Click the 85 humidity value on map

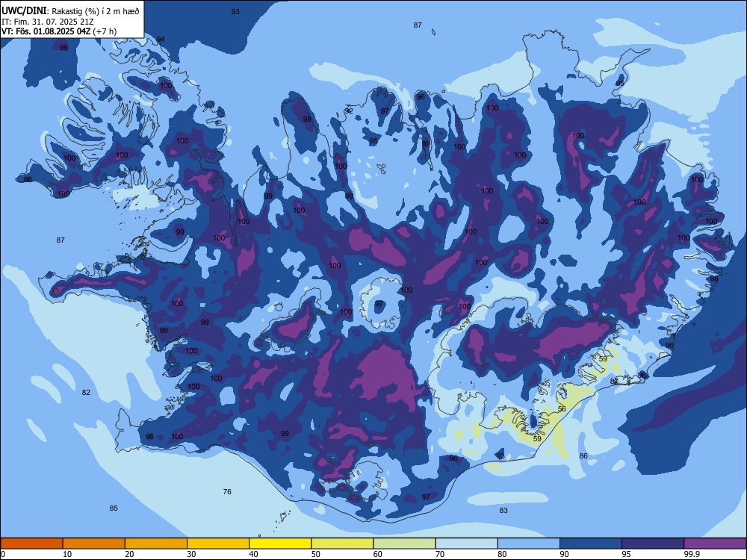pyautogui.click(x=114, y=508)
